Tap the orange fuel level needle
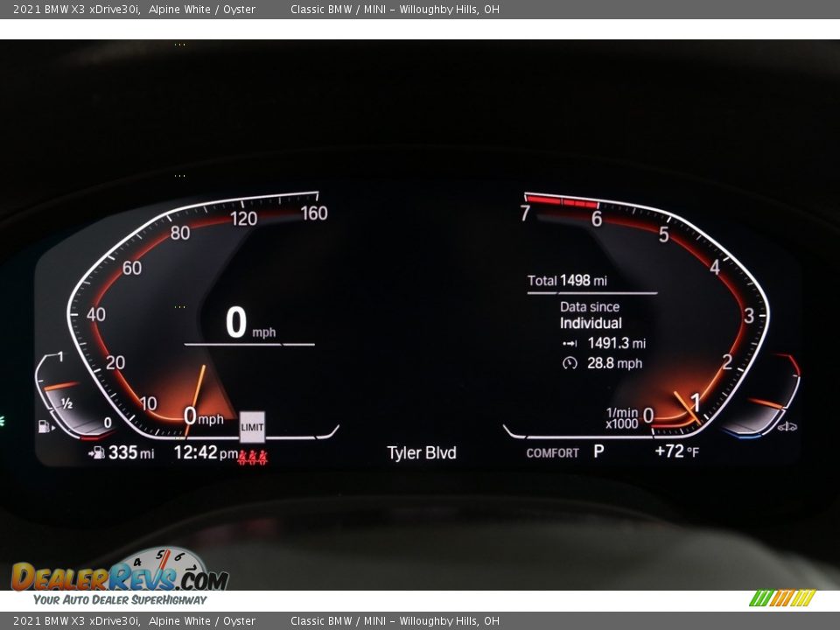Screen dimensions: 840x630 pyautogui.click(x=60, y=386)
